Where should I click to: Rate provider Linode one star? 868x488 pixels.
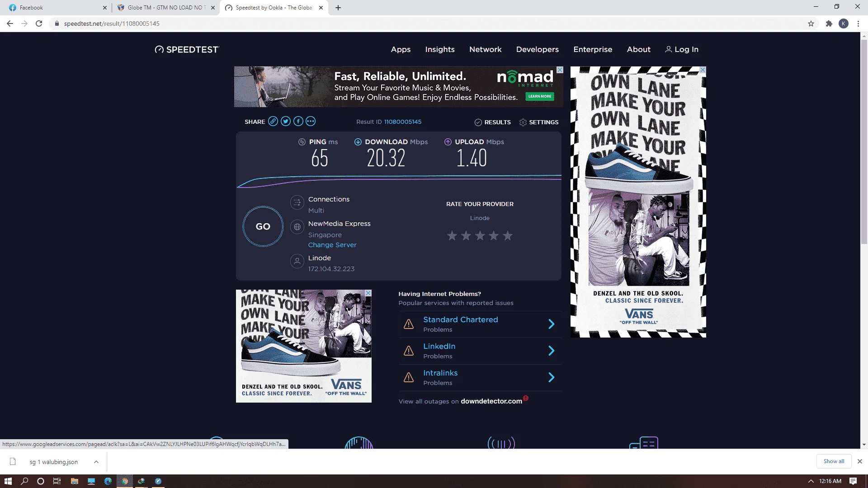click(452, 235)
